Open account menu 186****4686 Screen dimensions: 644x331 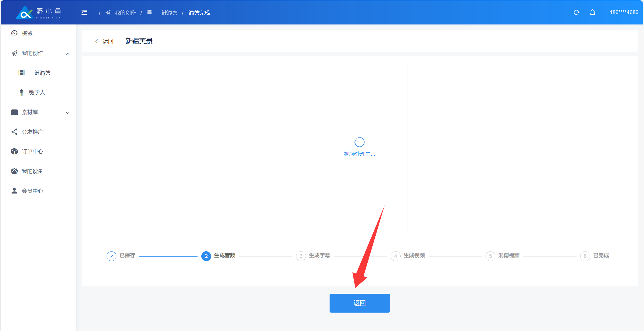(x=624, y=12)
